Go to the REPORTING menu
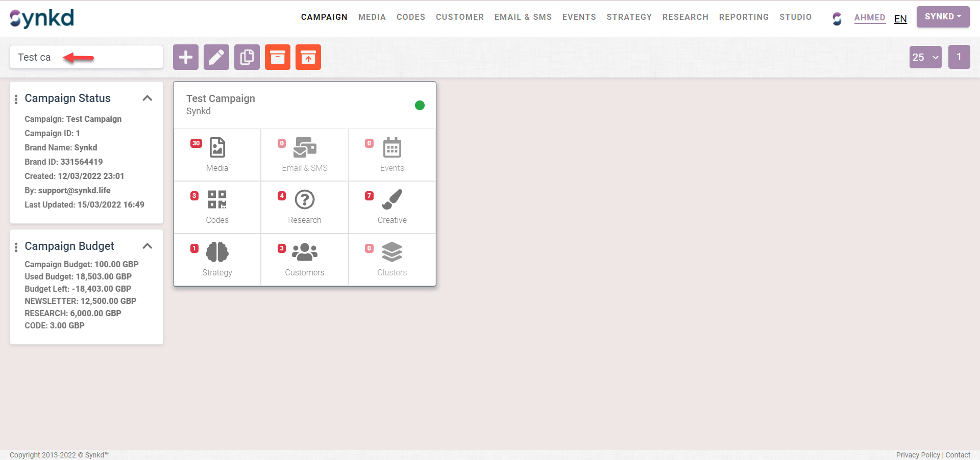Viewport: 980px width, 460px height. coord(744,17)
